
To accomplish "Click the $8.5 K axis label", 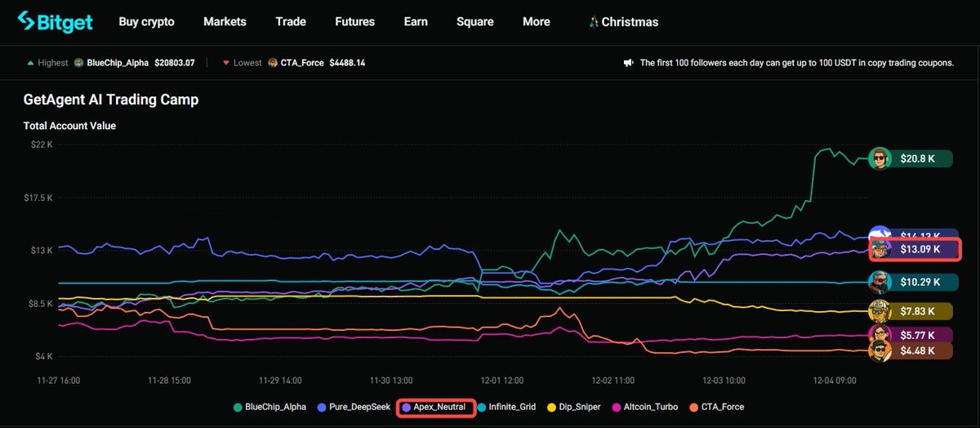I will tap(39, 303).
